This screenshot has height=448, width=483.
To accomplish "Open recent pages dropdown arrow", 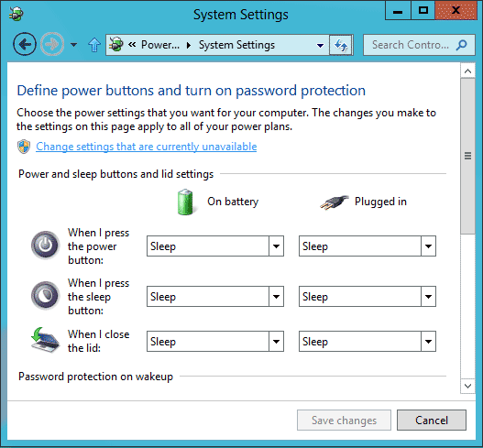I will [73, 45].
